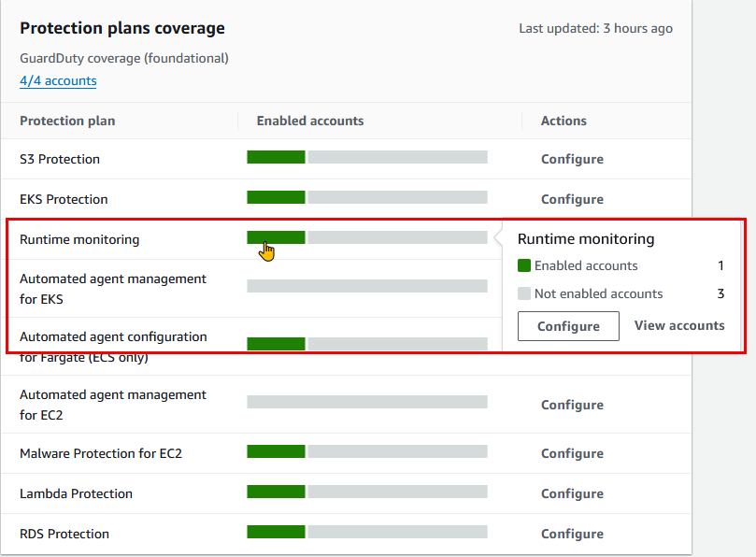Select the gray Not enabled accounts legend swatch

[526, 293]
